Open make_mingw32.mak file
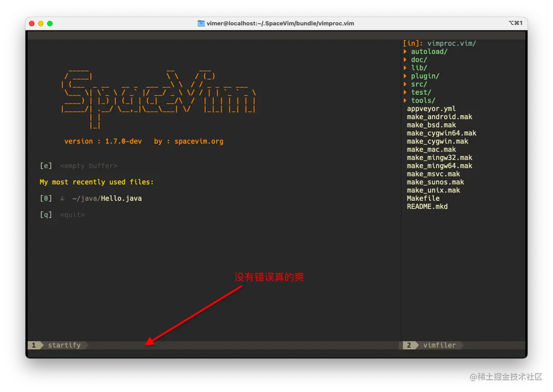This screenshot has width=553, height=392. 440,158
